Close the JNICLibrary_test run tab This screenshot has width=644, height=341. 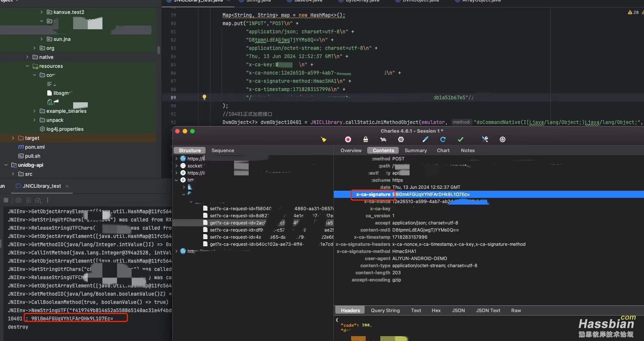click(x=67, y=186)
